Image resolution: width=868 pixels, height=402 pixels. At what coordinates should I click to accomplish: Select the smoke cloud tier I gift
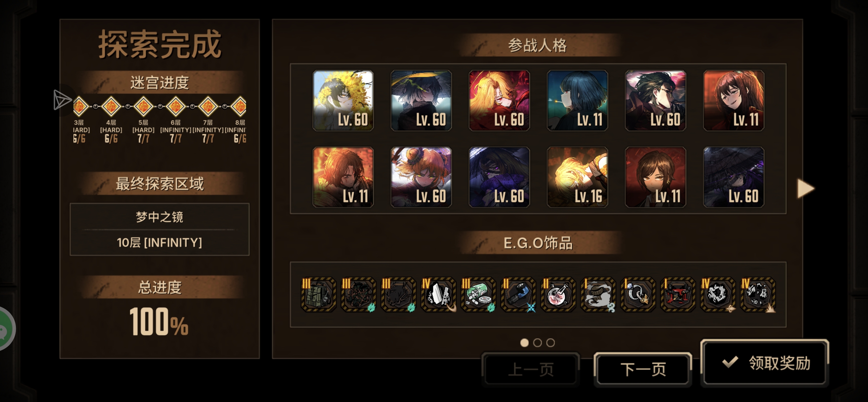click(598, 295)
